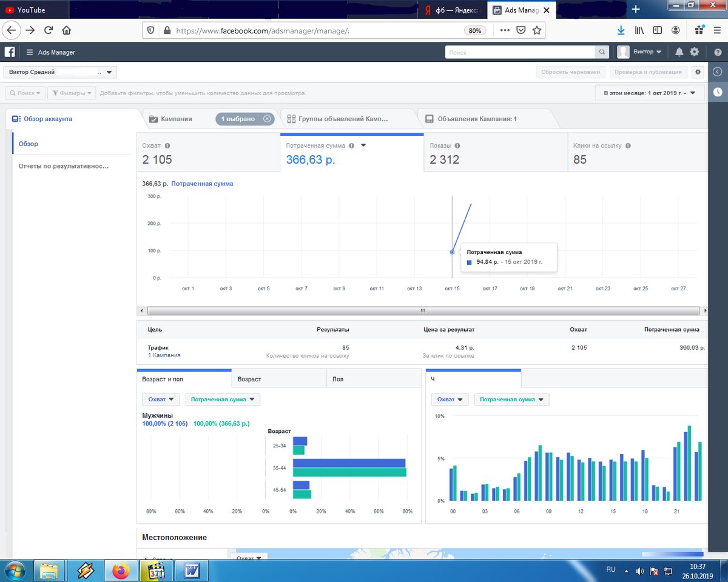Click the search magnifier button in Facebook header
Image resolution: width=728 pixels, height=582 pixels.
601,52
